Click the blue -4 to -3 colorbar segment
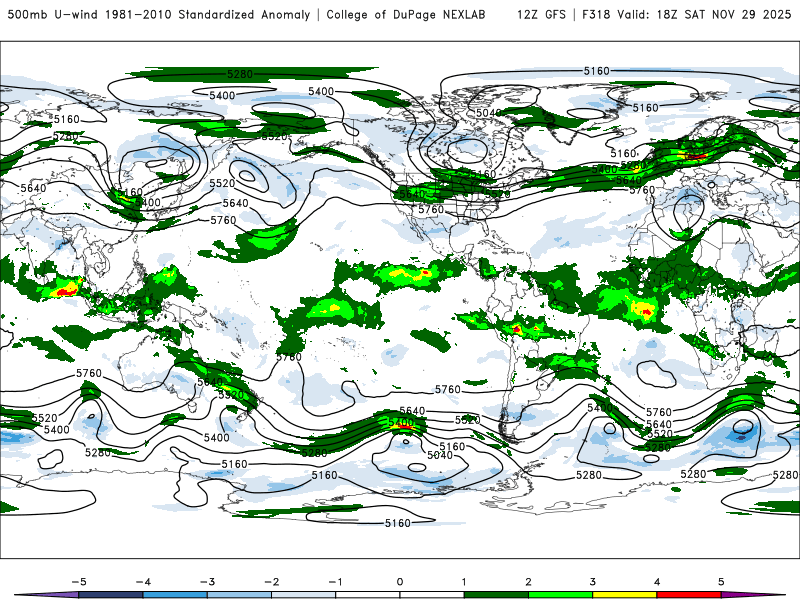This screenshot has height=600, width=800. (175, 595)
